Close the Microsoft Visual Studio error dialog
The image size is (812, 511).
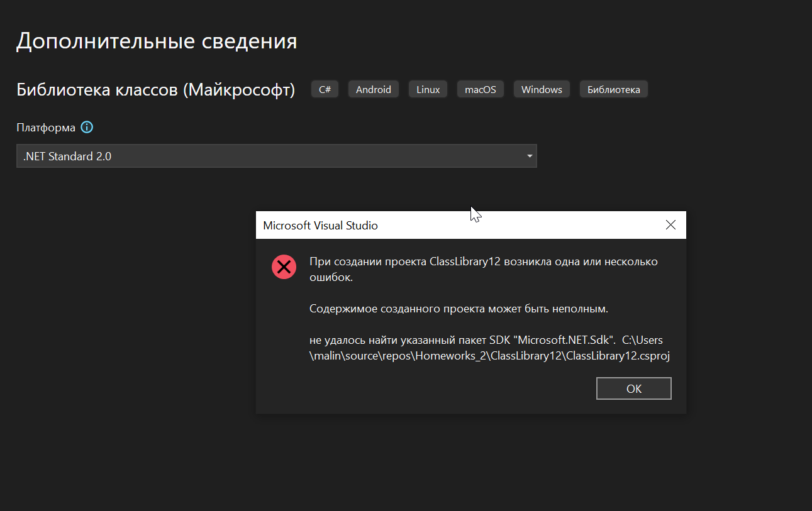(x=670, y=225)
